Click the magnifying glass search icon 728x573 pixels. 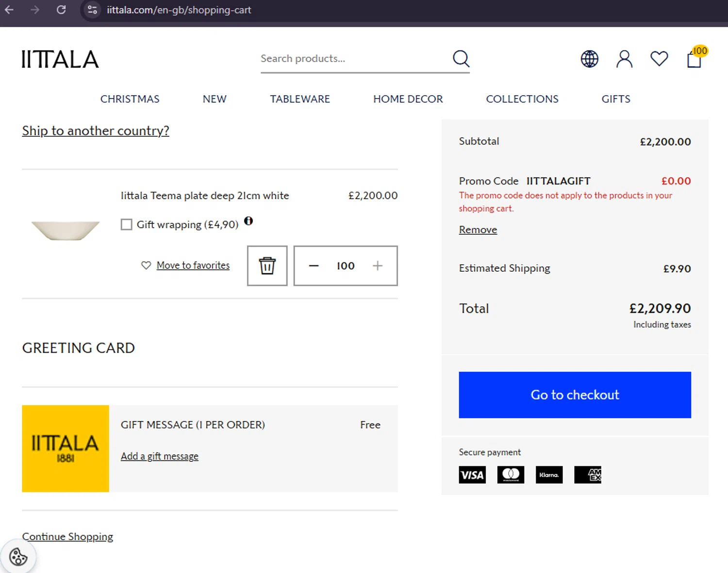click(461, 59)
